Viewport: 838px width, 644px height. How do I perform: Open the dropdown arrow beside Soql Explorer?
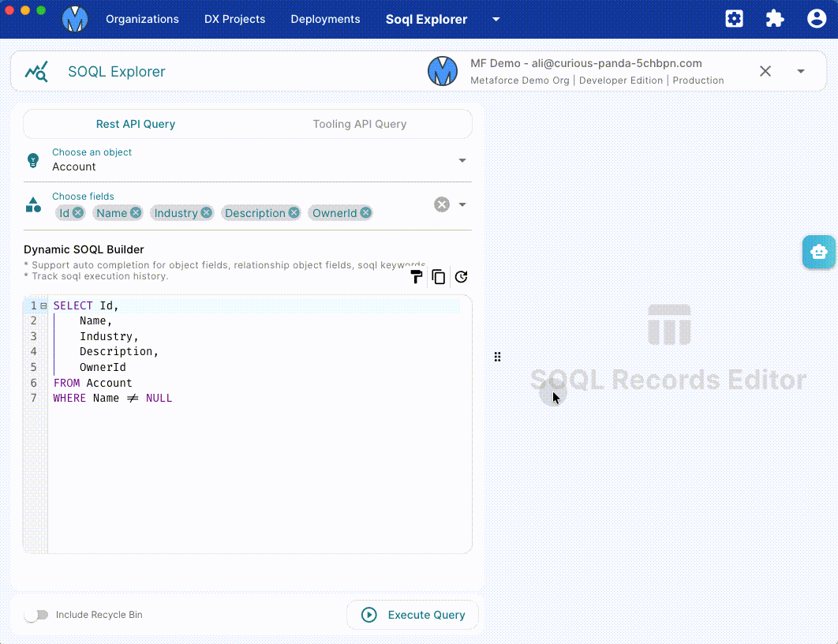(x=496, y=19)
